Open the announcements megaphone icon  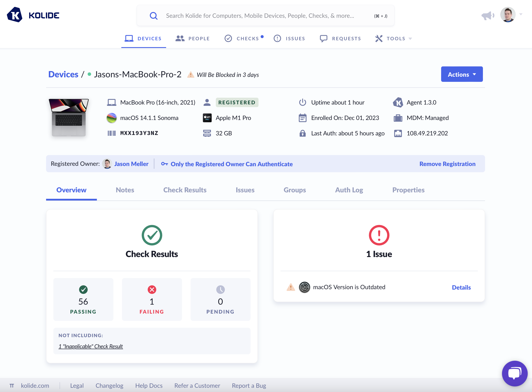[x=488, y=16]
